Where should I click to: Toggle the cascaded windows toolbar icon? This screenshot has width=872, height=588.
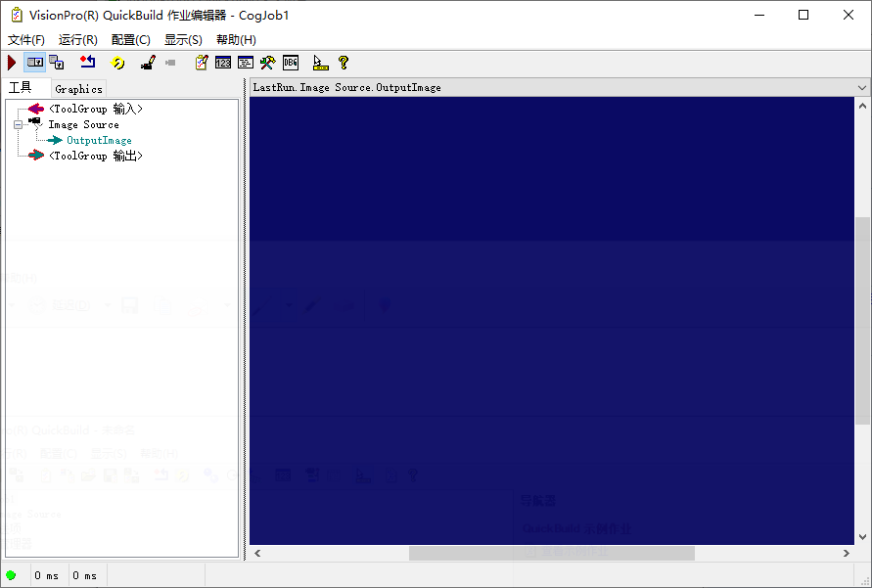[57, 62]
